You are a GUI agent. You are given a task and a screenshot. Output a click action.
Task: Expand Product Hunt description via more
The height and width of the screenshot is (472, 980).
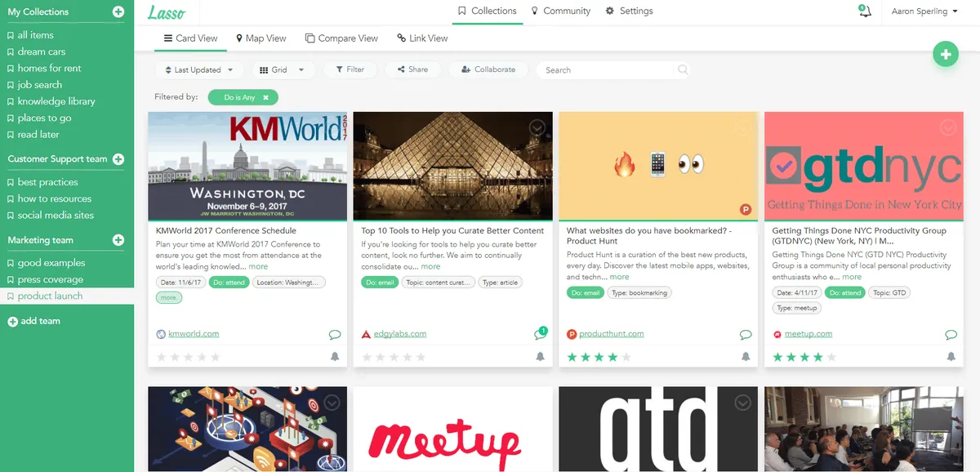(619, 278)
